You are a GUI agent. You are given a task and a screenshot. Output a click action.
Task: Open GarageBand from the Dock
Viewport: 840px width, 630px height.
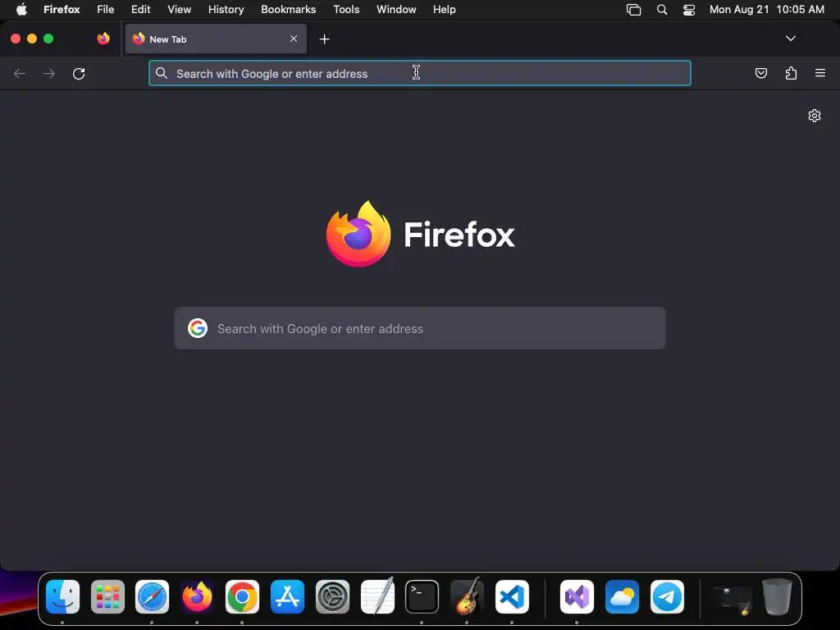pos(467,596)
